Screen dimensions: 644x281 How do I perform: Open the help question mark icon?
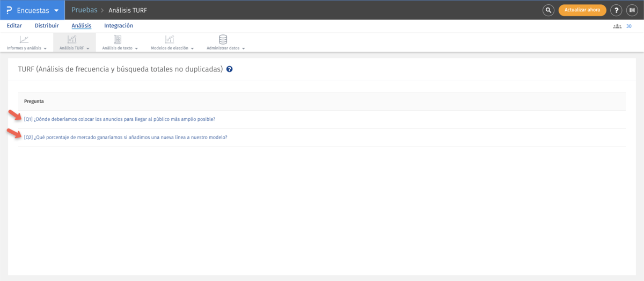point(617,10)
